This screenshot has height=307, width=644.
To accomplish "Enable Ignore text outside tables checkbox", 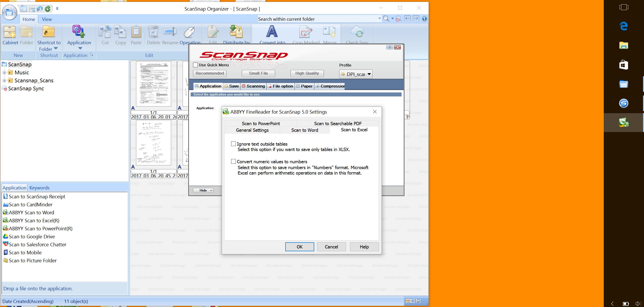I will pyautogui.click(x=233, y=144).
